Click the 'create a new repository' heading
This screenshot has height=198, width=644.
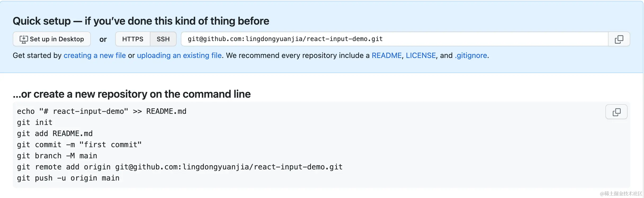[x=132, y=94]
